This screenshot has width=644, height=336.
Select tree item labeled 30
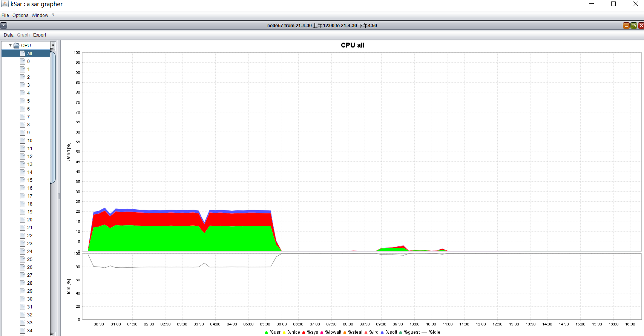point(29,299)
